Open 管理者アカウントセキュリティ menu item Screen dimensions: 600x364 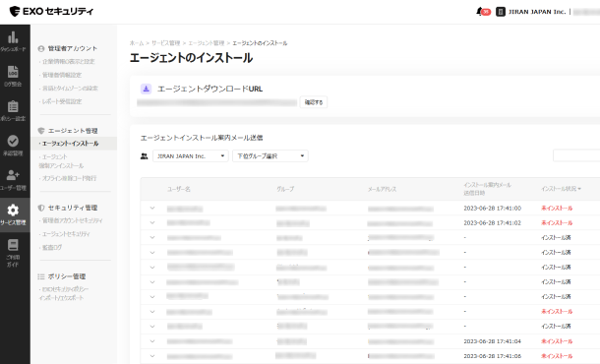pyautogui.click(x=72, y=220)
